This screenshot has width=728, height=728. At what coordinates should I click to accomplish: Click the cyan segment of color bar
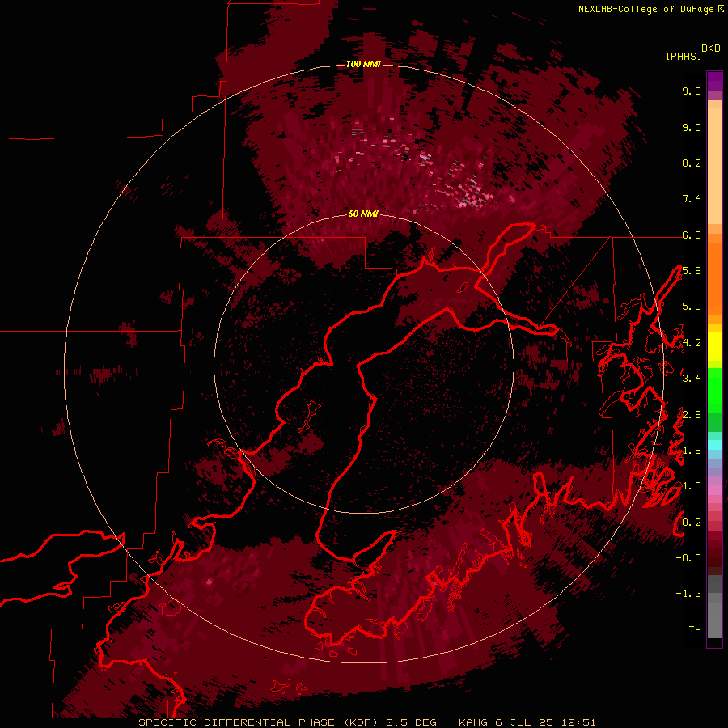714,445
